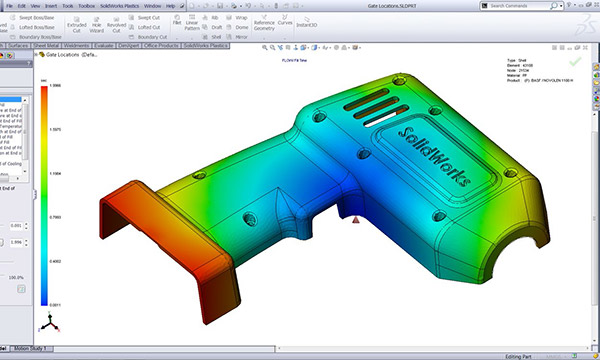Expand the Gate Locations feature tree
Screen dimensions: 600x360
(x=36, y=55)
